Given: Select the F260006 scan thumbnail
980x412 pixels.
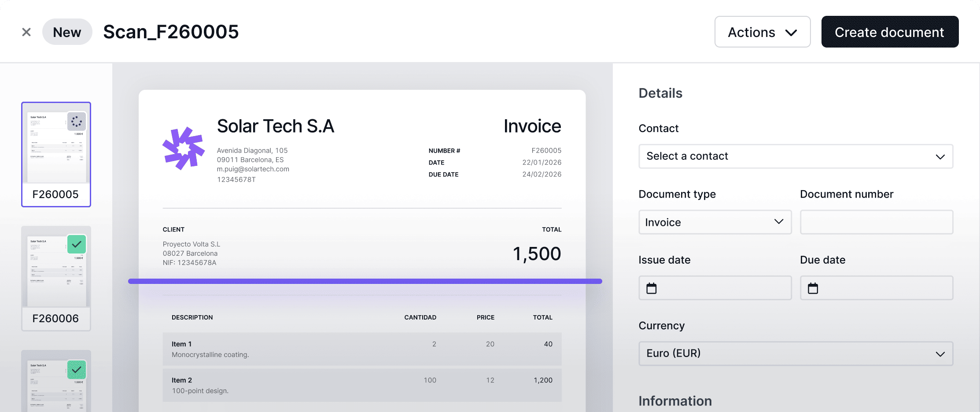Looking at the screenshot, I should click(x=56, y=279).
